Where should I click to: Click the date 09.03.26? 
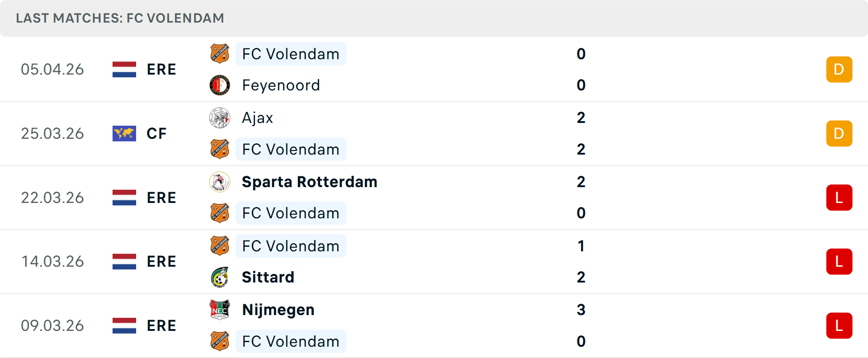click(x=52, y=325)
